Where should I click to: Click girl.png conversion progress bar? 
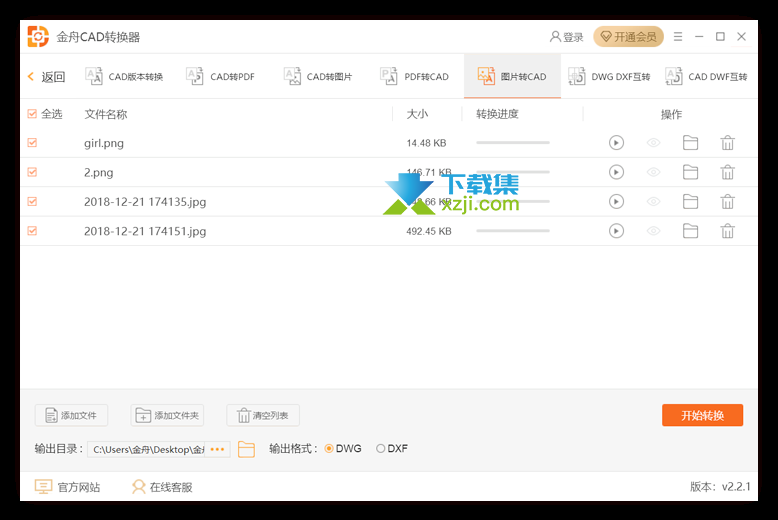(x=513, y=142)
